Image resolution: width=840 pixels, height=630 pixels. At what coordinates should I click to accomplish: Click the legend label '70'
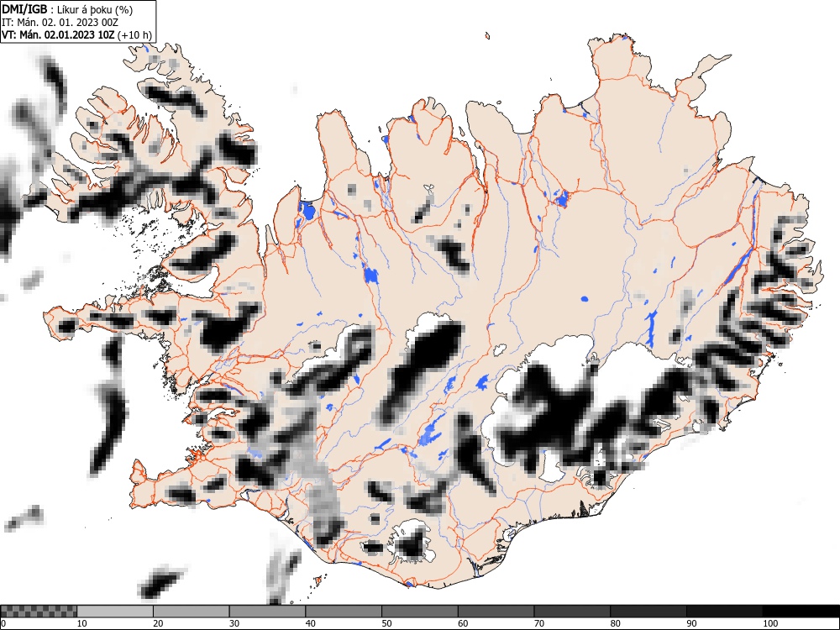point(539,623)
